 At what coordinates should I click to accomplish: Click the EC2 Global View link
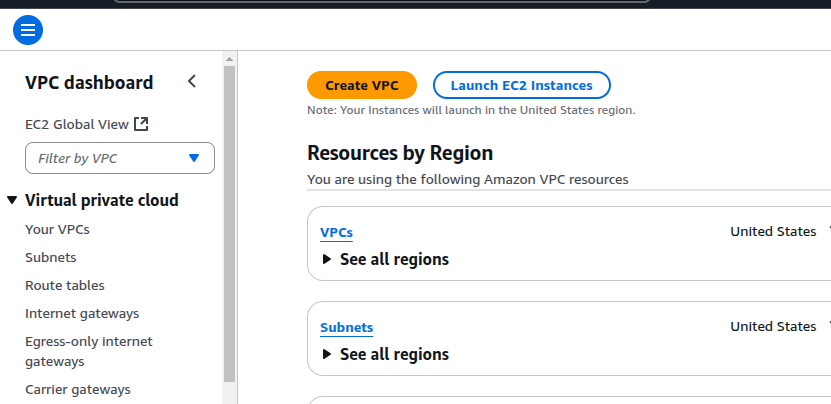(76, 124)
